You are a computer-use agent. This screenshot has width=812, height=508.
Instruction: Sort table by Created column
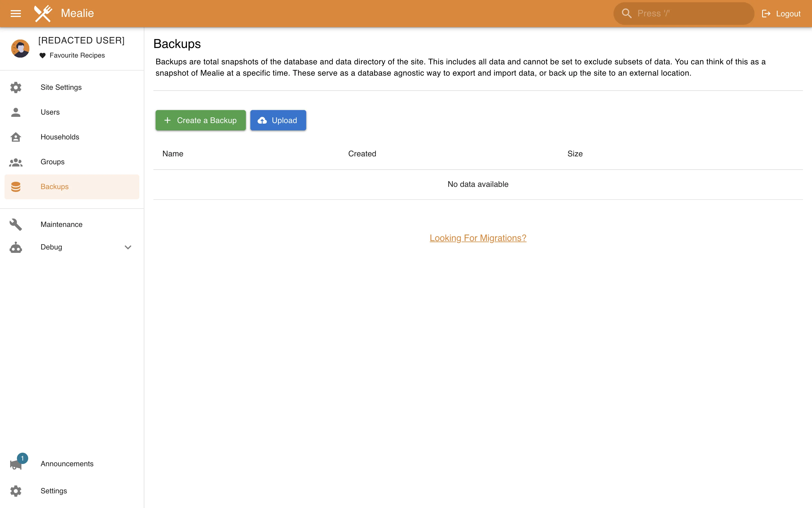362,154
